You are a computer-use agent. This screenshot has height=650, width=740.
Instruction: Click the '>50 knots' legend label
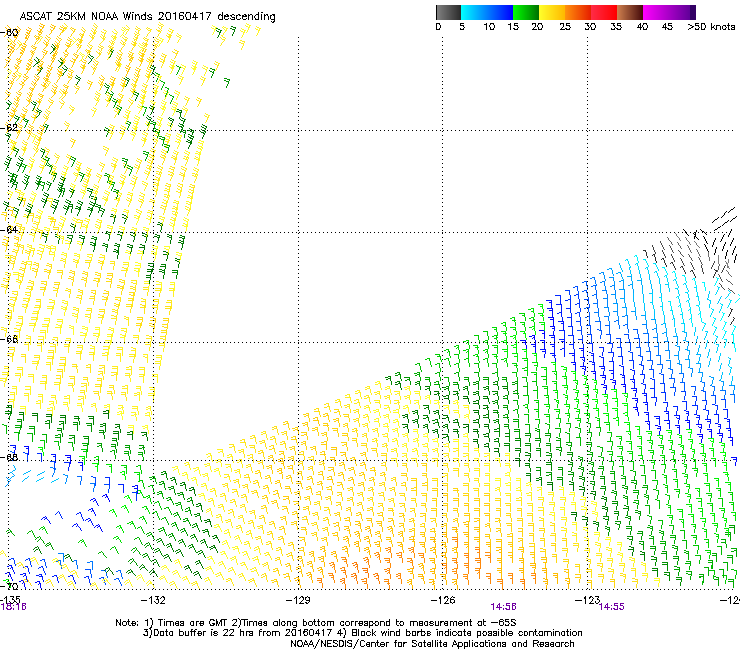coord(711,27)
